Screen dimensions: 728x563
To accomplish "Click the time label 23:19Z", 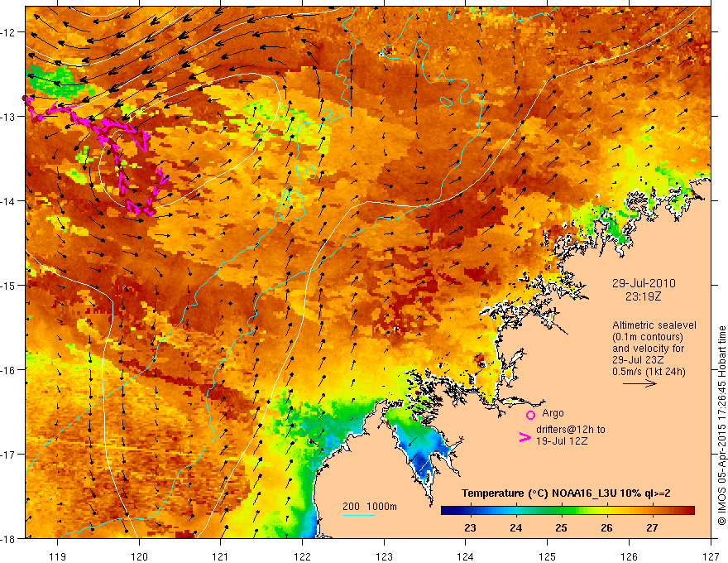I will pyautogui.click(x=643, y=296).
